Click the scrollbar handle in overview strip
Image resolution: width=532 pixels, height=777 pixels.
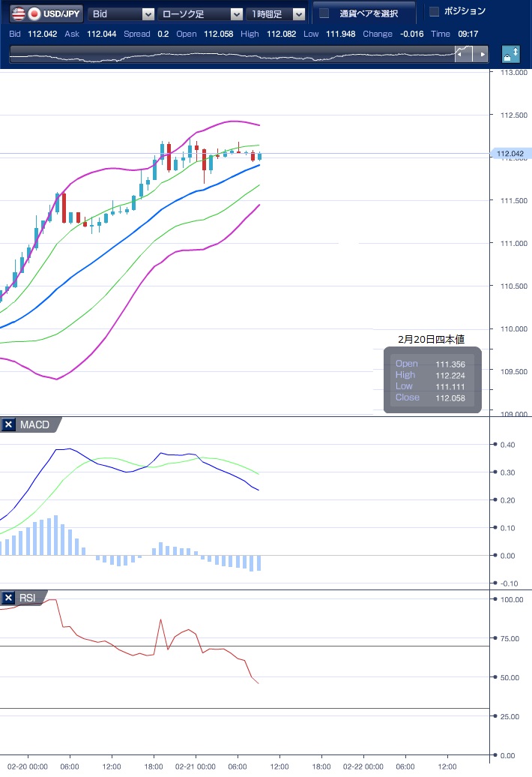pos(465,54)
